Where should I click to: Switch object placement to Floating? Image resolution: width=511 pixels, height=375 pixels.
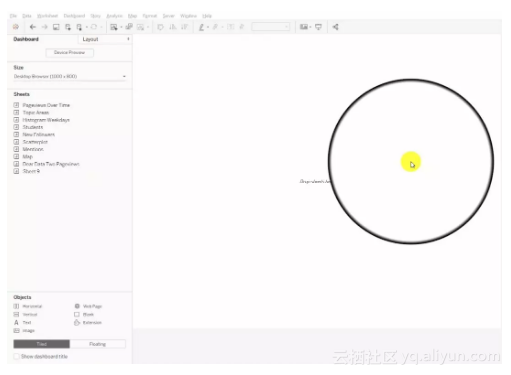(98, 344)
